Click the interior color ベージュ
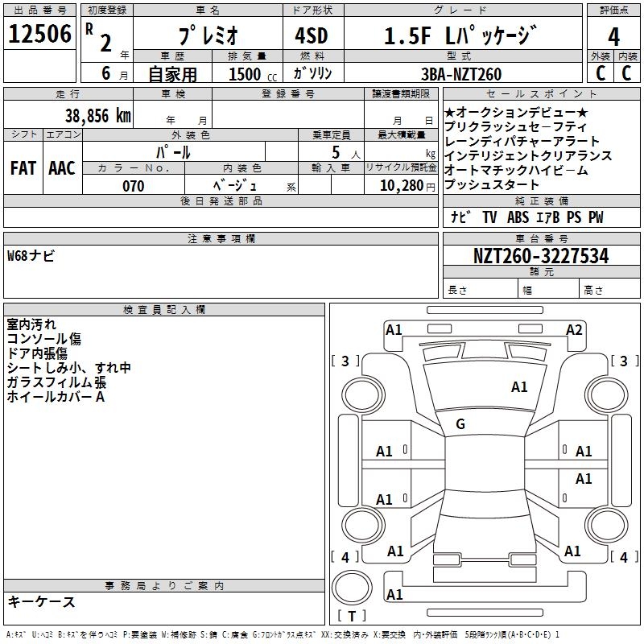The height and width of the screenshot is (644, 644). tap(235, 186)
